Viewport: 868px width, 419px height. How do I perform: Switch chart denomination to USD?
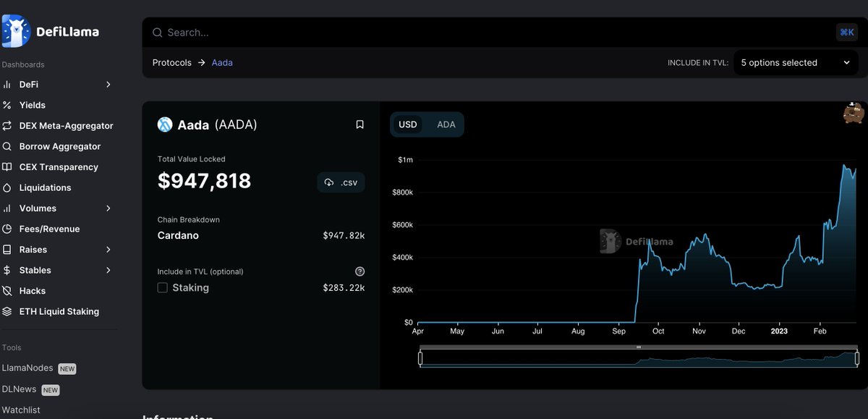(408, 124)
